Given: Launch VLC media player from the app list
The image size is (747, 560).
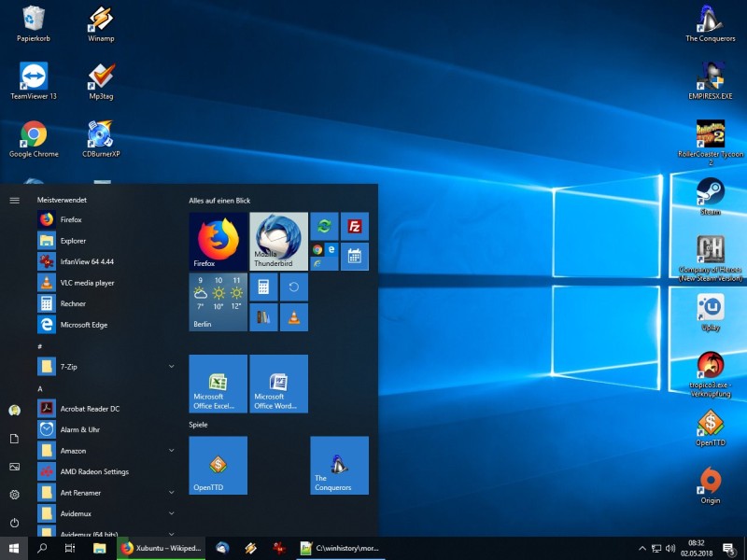Looking at the screenshot, I should [x=106, y=283].
